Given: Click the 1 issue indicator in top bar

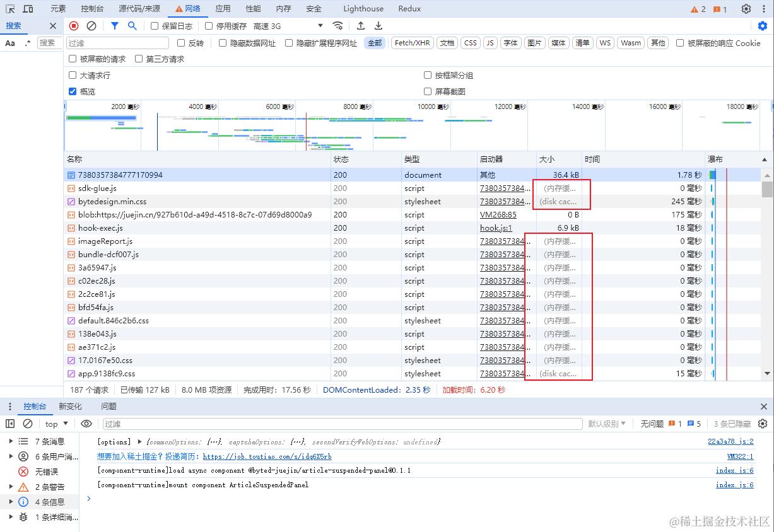Looking at the screenshot, I should (x=720, y=9).
